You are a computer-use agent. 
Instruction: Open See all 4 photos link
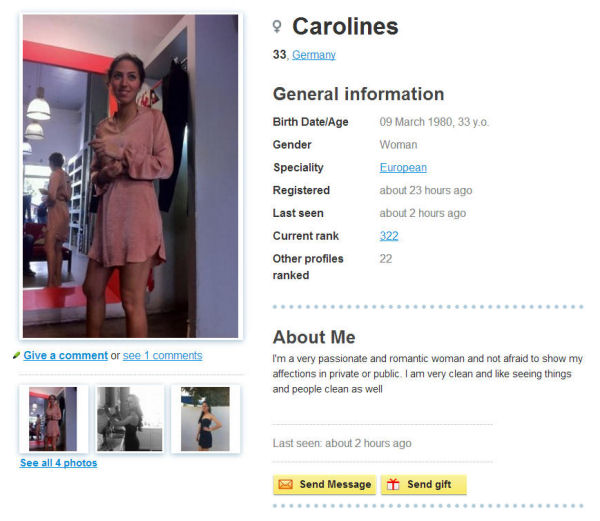pos(59,463)
